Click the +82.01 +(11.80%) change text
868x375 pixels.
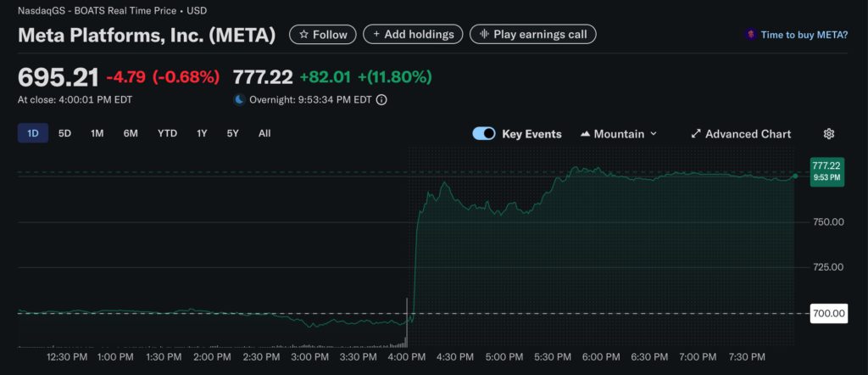pyautogui.click(x=366, y=77)
